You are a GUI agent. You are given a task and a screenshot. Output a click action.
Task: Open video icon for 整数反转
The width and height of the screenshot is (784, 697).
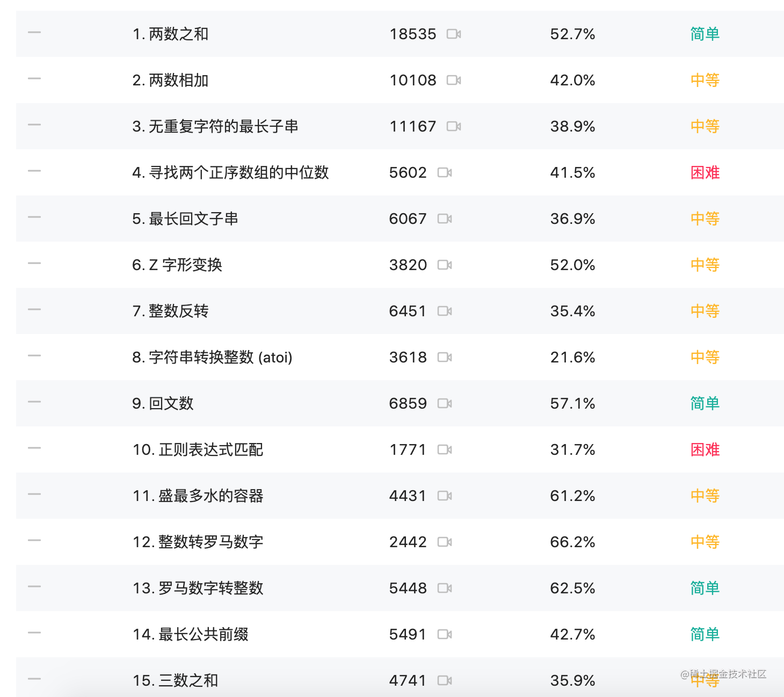tap(445, 311)
